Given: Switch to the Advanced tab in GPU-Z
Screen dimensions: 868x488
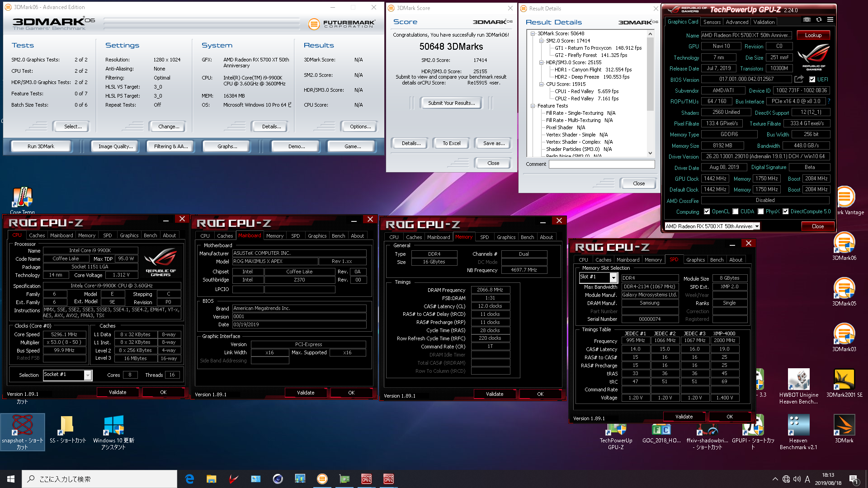Looking at the screenshot, I should coord(737,22).
